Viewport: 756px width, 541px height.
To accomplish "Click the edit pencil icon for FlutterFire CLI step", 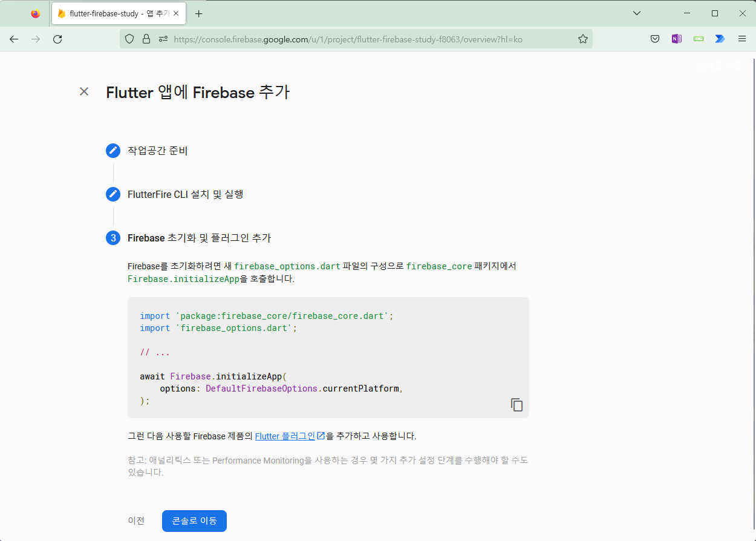I will [113, 194].
